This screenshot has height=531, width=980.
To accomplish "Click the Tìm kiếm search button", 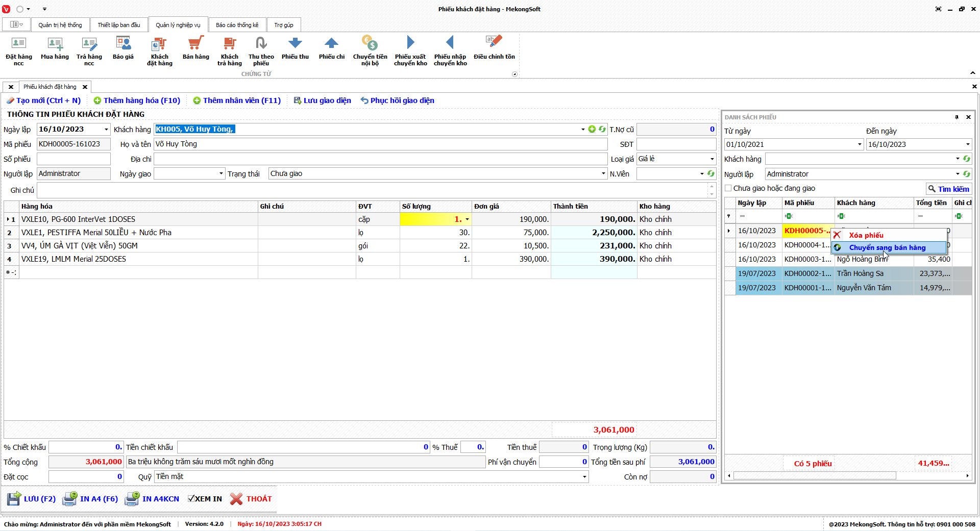I will (948, 189).
